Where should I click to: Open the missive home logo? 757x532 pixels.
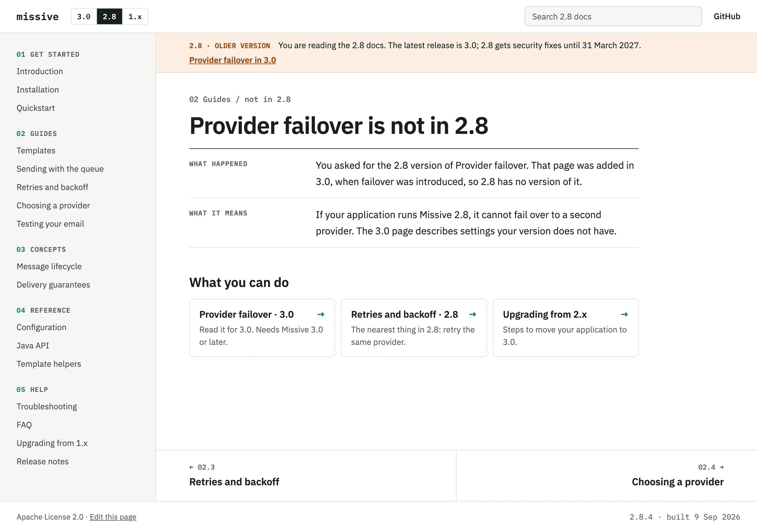pos(38,17)
